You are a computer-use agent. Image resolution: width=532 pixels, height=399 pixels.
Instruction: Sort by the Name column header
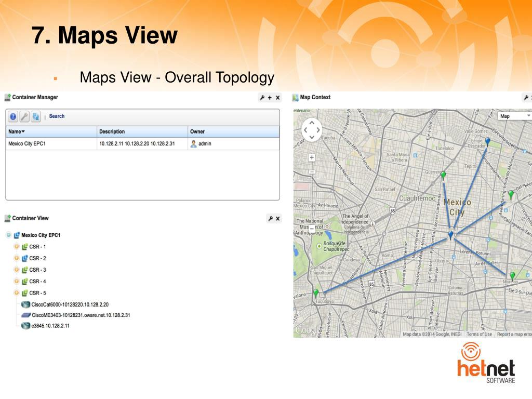(51, 131)
